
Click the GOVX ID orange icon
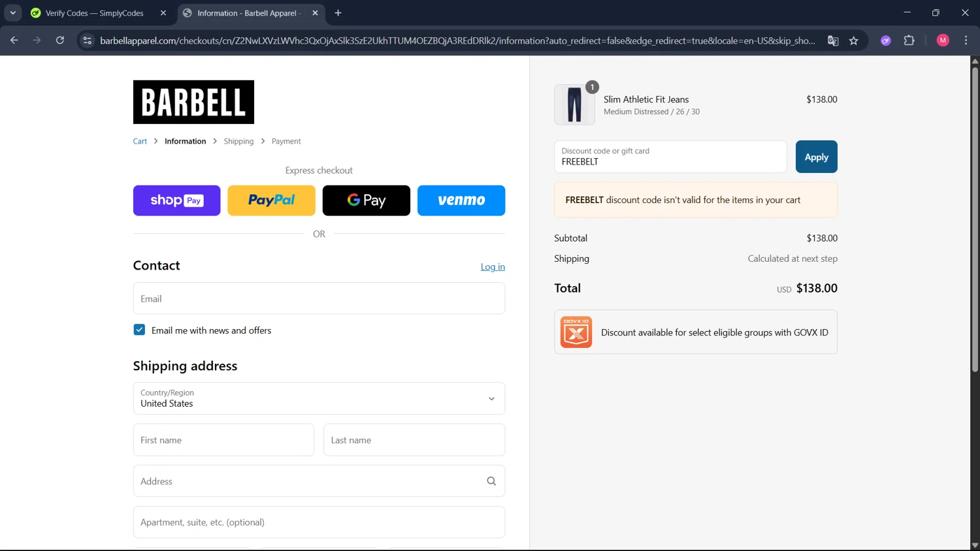pyautogui.click(x=576, y=332)
